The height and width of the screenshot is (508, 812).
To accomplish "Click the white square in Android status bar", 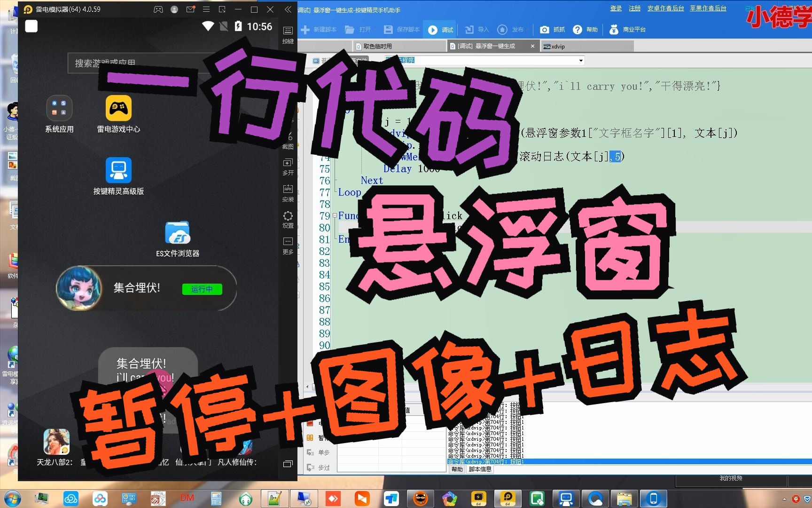I will (31, 26).
